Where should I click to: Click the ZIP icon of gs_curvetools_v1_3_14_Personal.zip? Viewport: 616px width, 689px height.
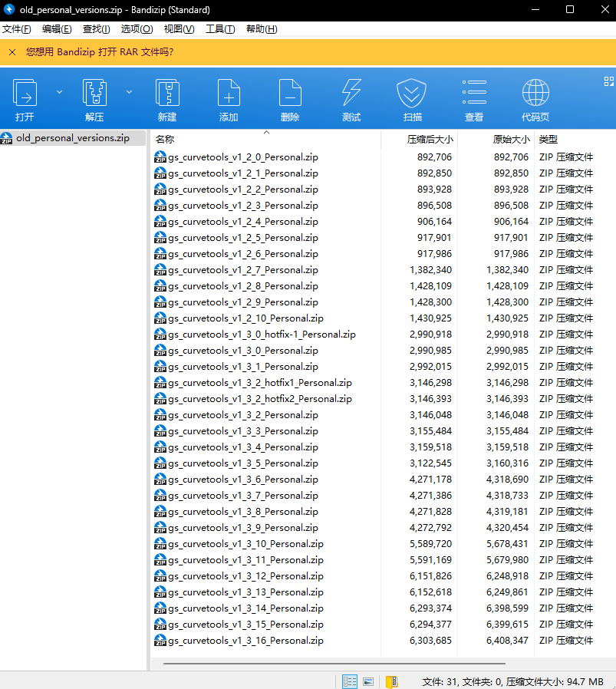point(160,608)
